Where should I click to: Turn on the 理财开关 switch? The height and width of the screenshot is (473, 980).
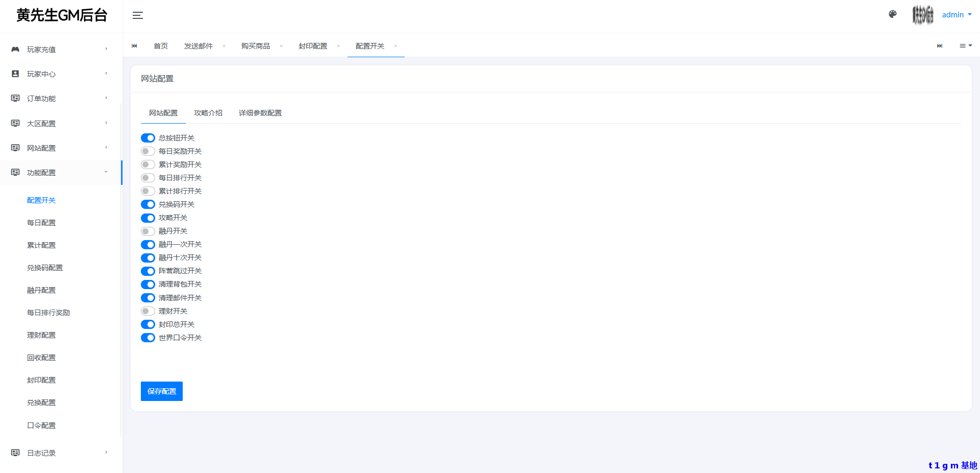(148, 311)
